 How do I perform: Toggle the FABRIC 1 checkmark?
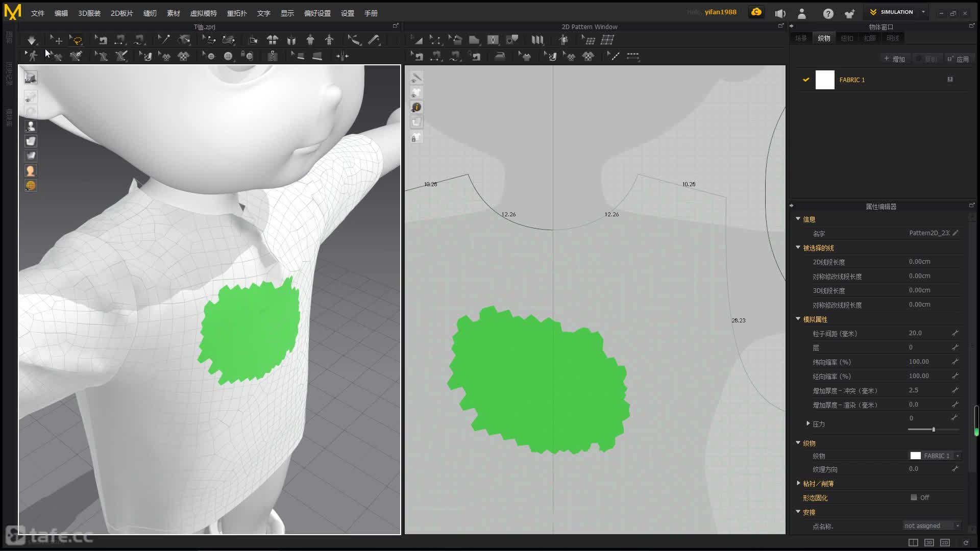[806, 80]
